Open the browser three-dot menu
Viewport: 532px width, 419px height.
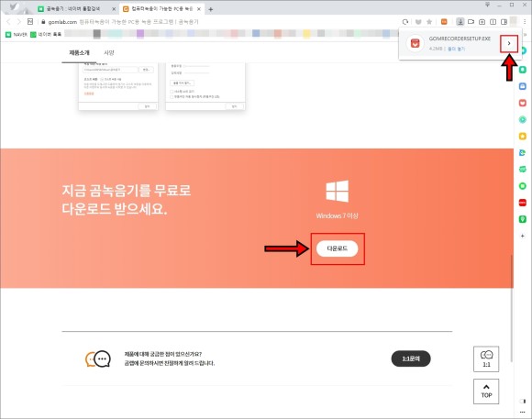pos(525,22)
